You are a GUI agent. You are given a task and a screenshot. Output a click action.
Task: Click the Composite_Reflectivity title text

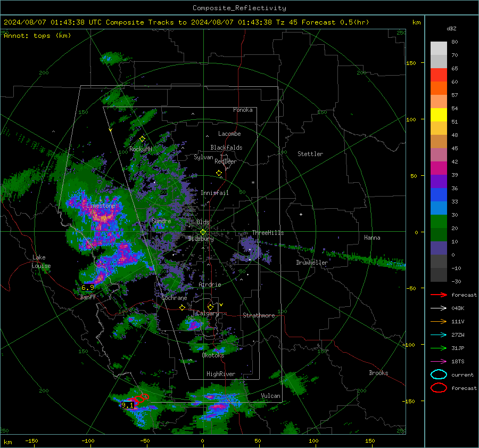[x=239, y=8]
